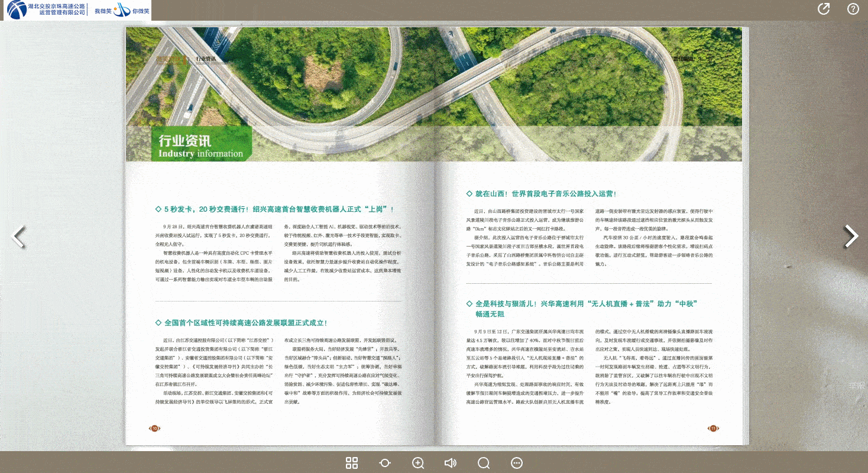The image size is (868, 473).
Task: Open the 5秒发卡智慧收费机器人 article headline
Action: (x=275, y=208)
